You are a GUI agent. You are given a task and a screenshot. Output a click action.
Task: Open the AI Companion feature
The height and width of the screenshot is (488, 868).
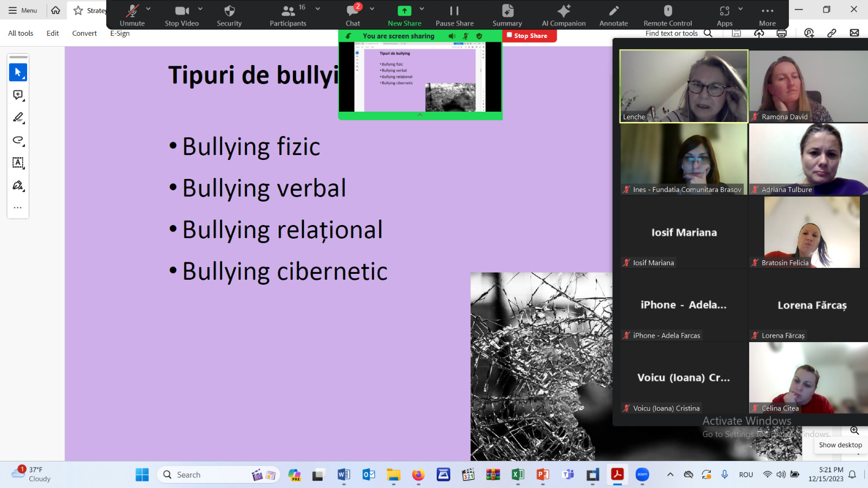pyautogui.click(x=564, y=15)
